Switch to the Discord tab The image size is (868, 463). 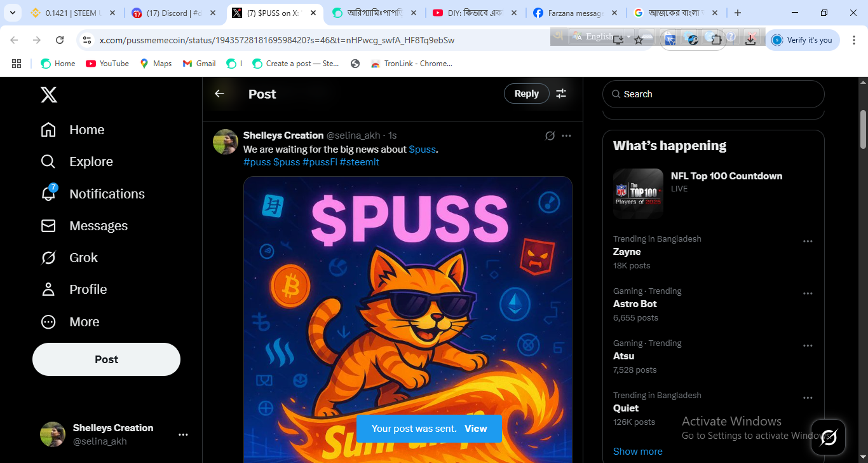click(173, 13)
